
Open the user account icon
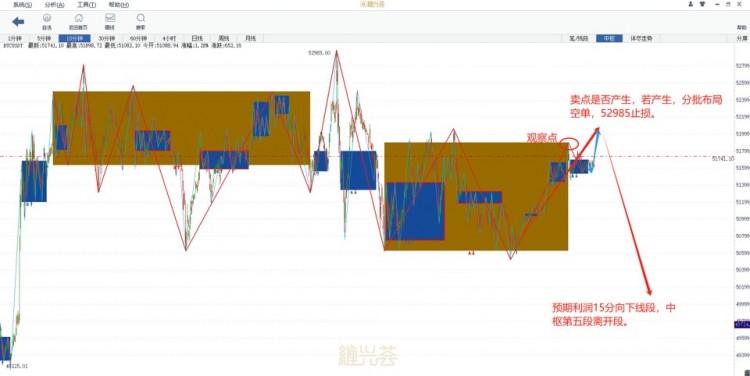691,4
